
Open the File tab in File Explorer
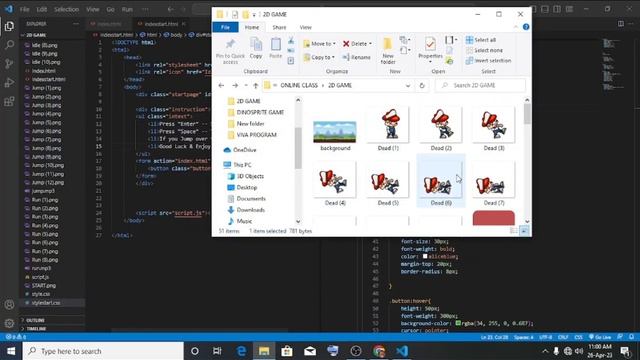point(225,27)
